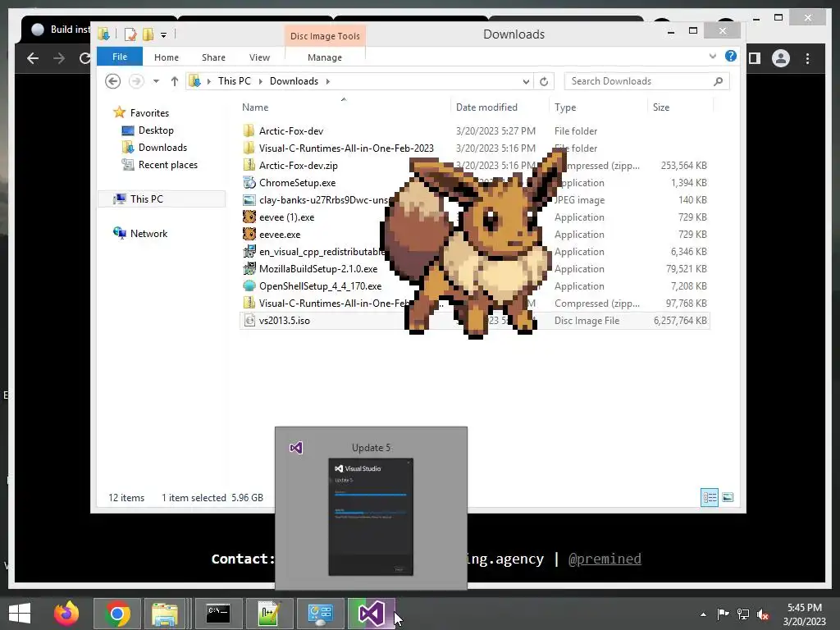Open the View ribbon tab
This screenshot has height=630, width=840.
(259, 57)
